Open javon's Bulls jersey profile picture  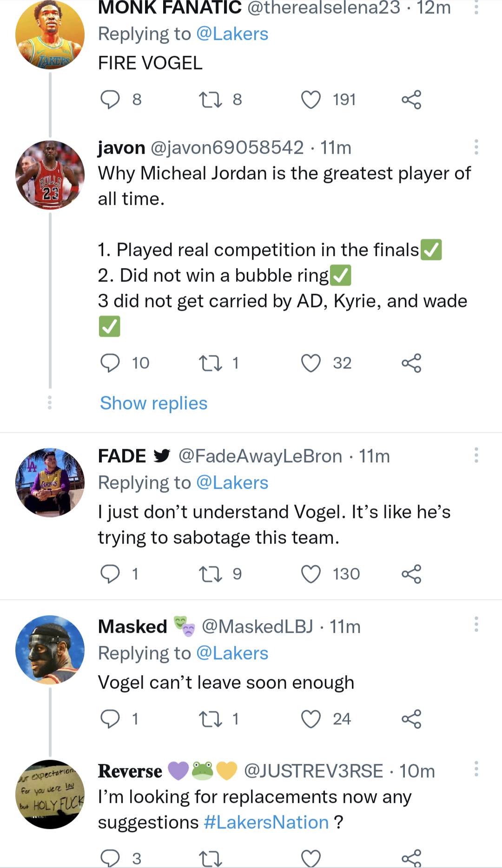(x=50, y=175)
